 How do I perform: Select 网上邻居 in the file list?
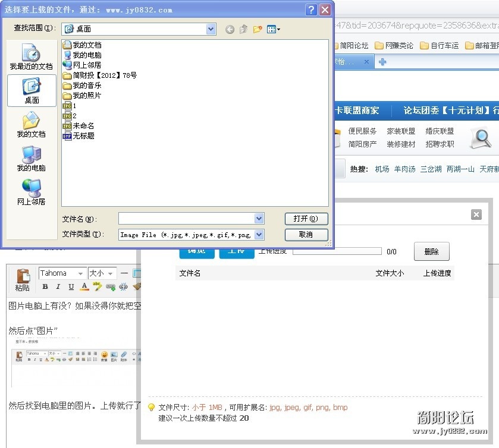(82, 65)
